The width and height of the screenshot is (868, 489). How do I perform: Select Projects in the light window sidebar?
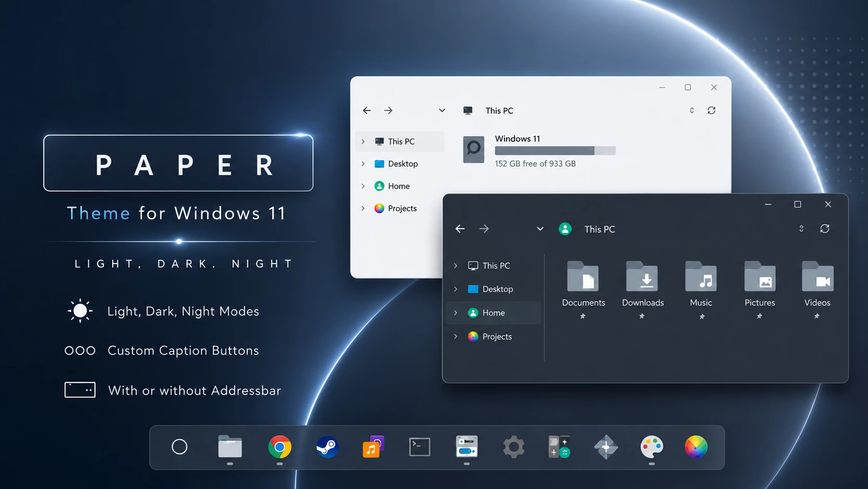[x=400, y=208]
